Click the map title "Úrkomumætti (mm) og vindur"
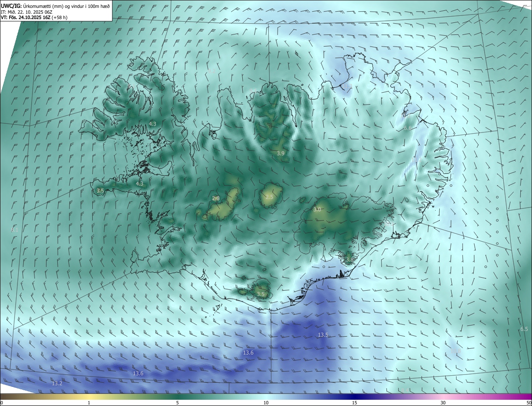532x406 pixels. [x=53, y=6]
